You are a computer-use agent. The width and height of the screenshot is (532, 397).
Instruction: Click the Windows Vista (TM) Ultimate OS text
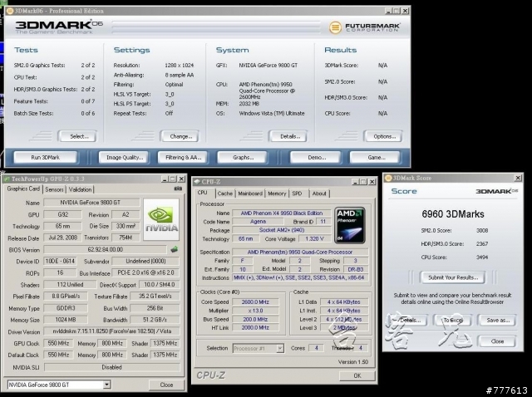coord(272,113)
